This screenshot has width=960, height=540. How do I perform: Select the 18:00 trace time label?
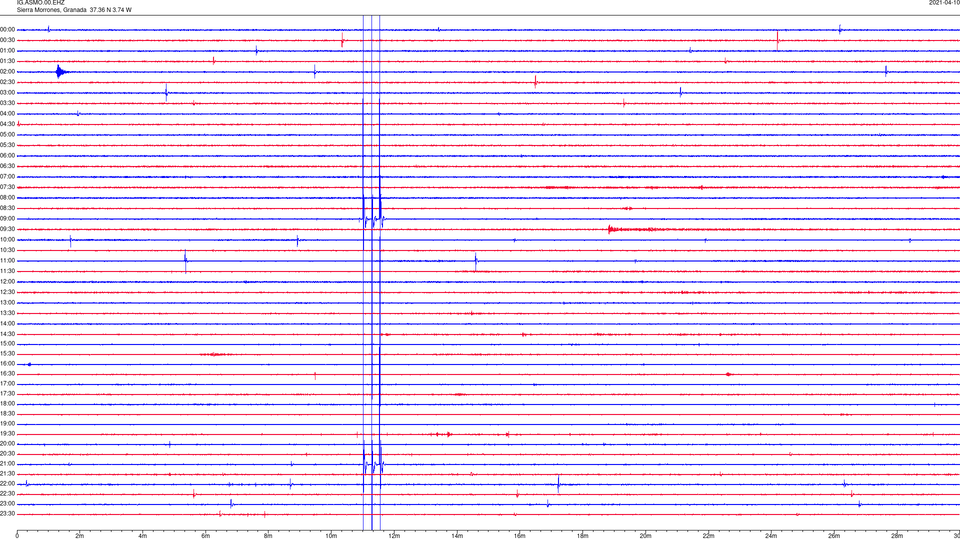[x=8, y=404]
